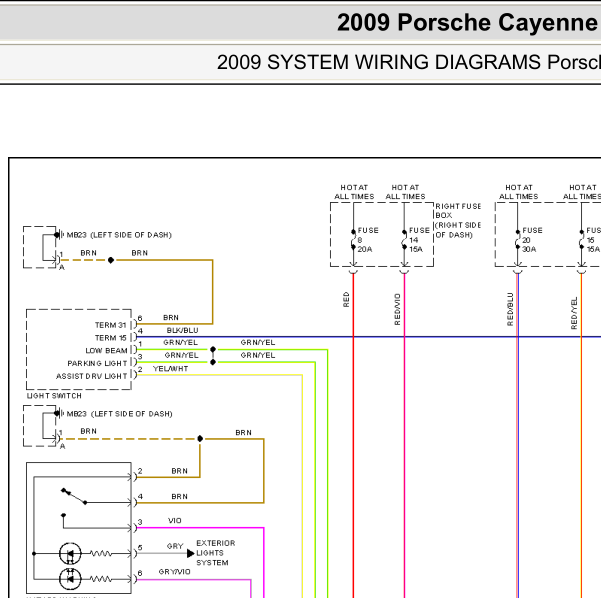Click the arrowhead pointing to Exterior Lights System
The height and width of the screenshot is (598, 601).
pyautogui.click(x=190, y=553)
